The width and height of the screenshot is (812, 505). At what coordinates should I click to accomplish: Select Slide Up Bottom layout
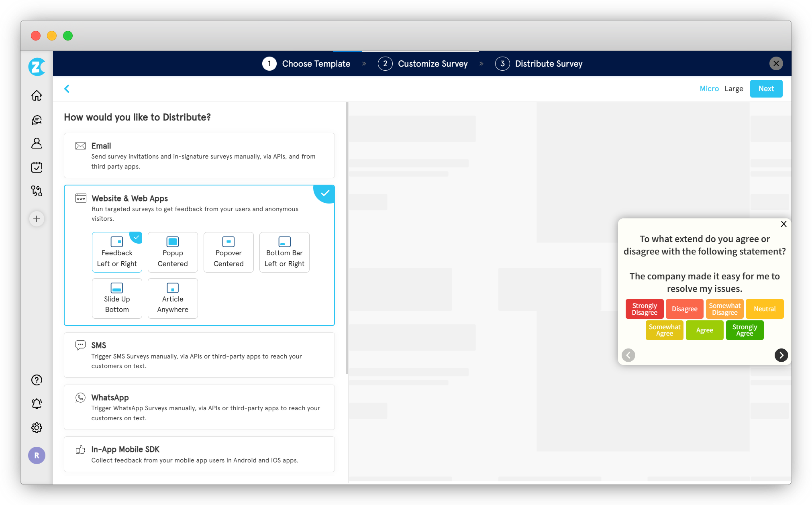pyautogui.click(x=117, y=298)
